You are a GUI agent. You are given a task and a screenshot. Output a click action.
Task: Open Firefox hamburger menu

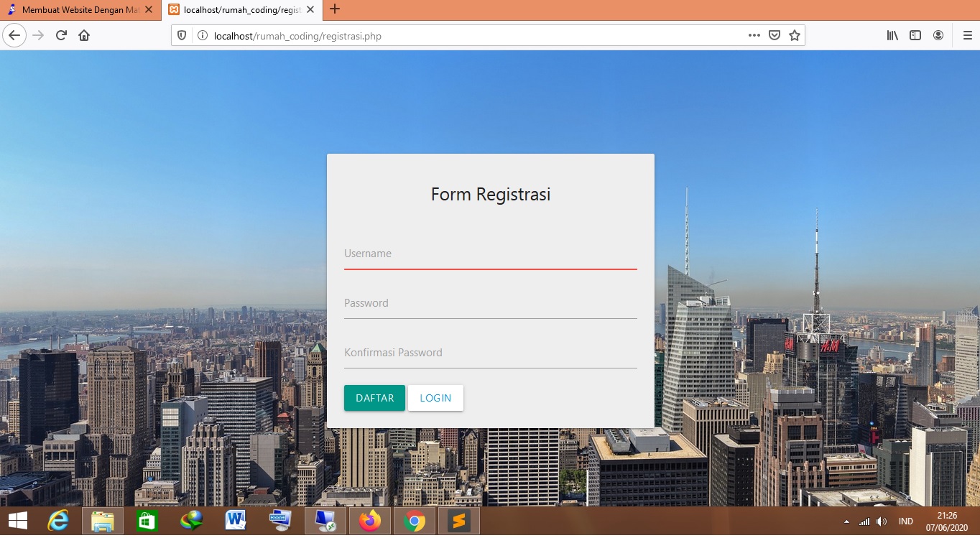tap(967, 35)
